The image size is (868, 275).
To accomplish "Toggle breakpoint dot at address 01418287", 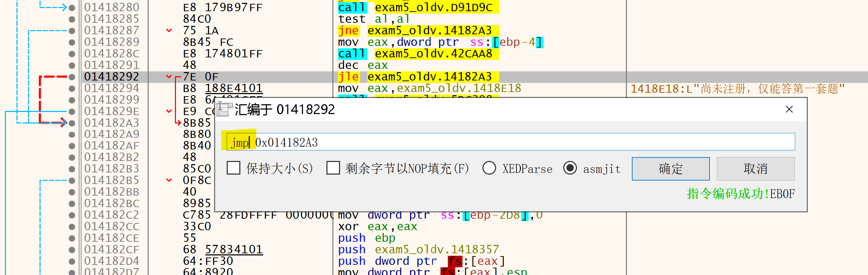I will click(72, 31).
